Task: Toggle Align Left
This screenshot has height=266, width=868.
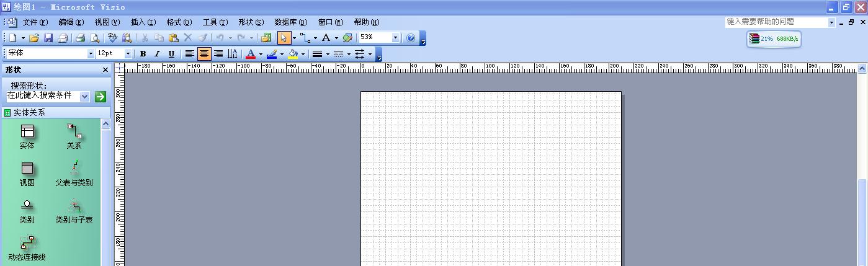Action: point(190,54)
